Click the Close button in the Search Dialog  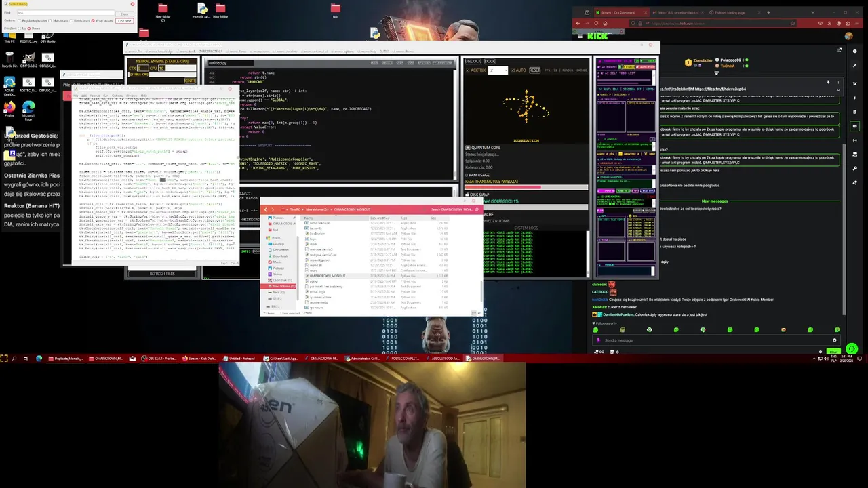tap(124, 14)
